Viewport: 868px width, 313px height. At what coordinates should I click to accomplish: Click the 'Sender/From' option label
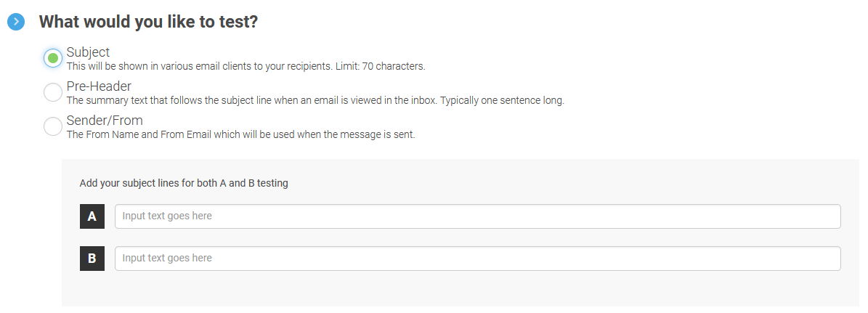tap(105, 121)
